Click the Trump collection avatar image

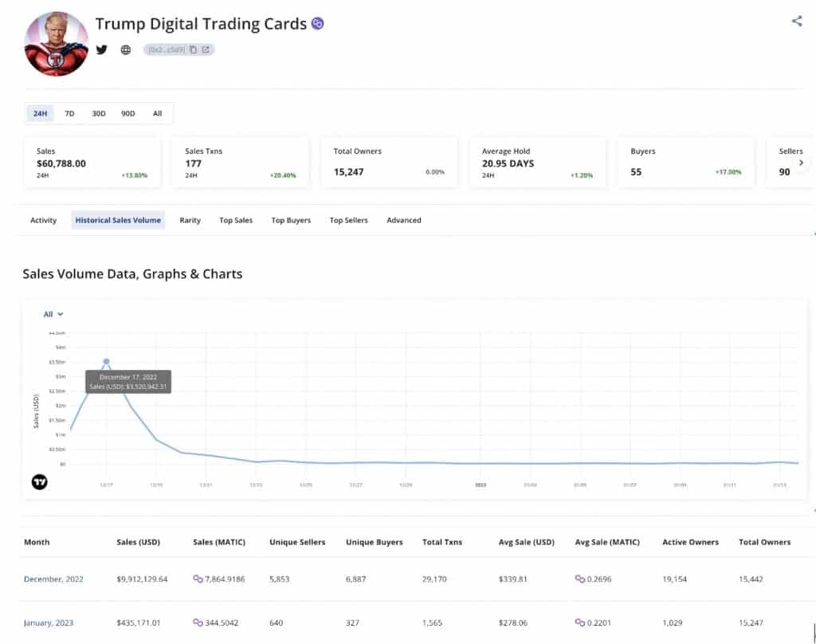pyautogui.click(x=57, y=44)
